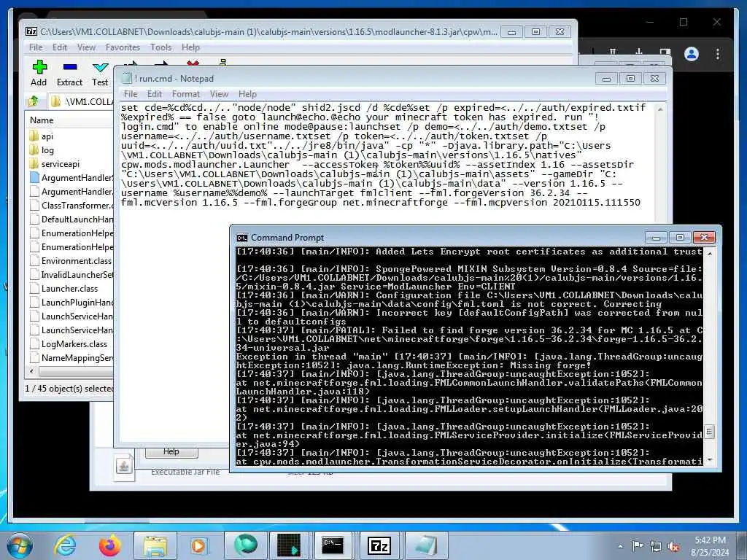Click the muted volume tray icon

[673, 546]
